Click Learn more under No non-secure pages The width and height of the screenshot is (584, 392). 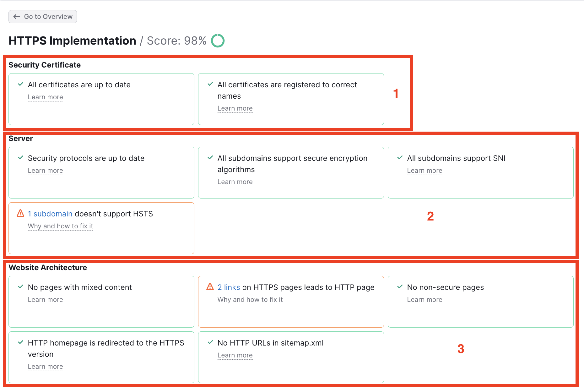[424, 299]
